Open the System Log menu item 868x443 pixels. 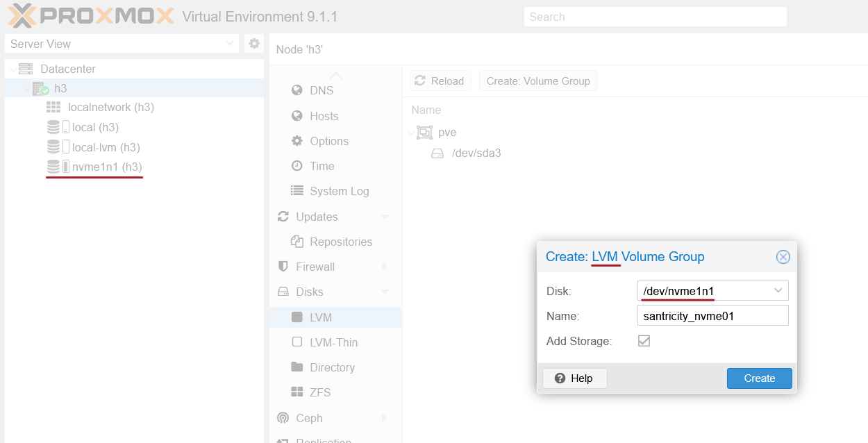[x=335, y=191]
